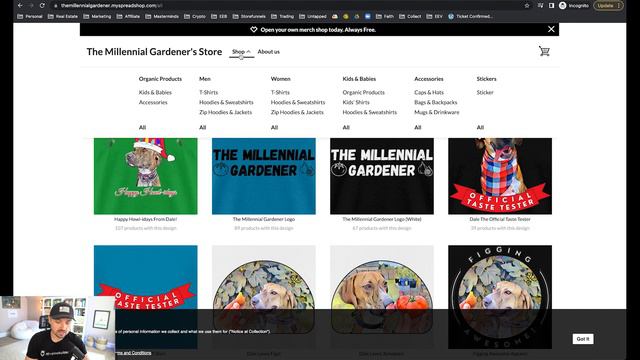Open the Crypto bookmarks folder
The image size is (640, 360).
195,16
